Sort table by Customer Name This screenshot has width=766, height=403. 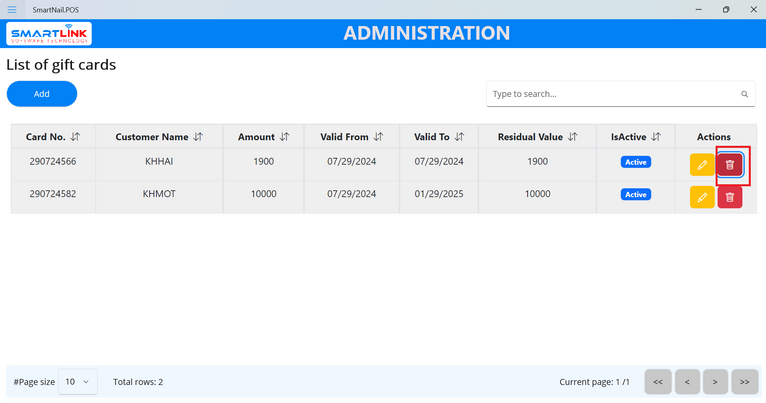click(x=197, y=137)
